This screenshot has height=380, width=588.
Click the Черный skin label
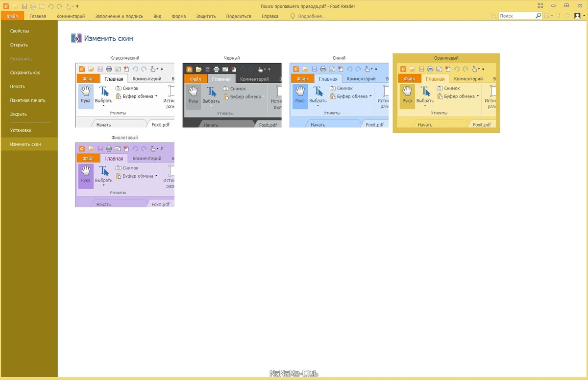click(232, 58)
